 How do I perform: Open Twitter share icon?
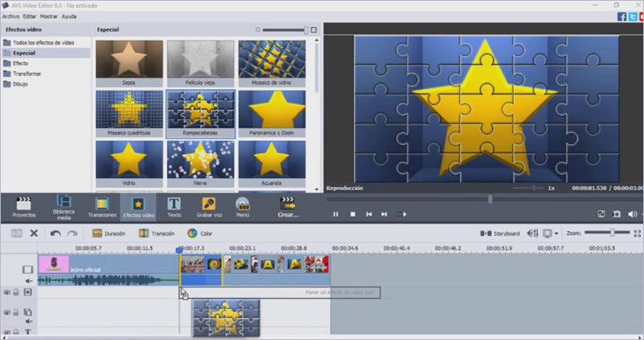pos(633,16)
